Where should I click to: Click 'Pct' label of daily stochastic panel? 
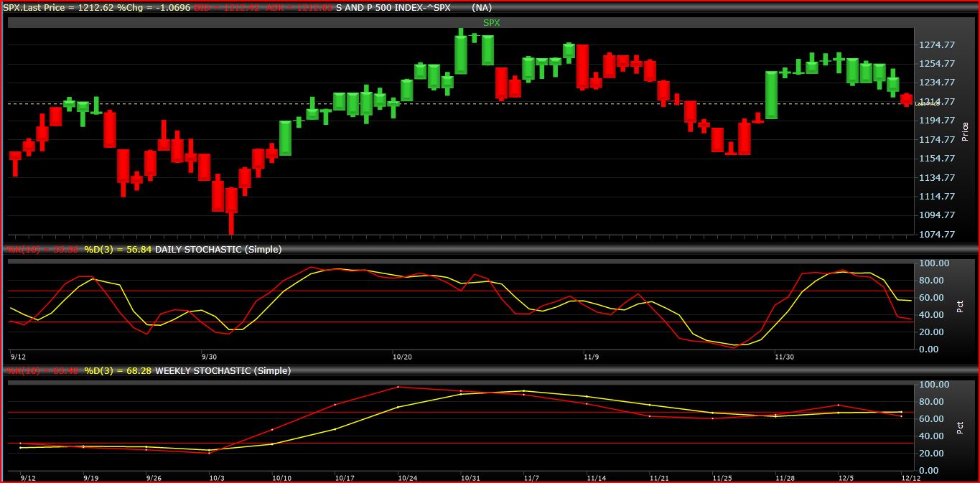click(x=960, y=306)
